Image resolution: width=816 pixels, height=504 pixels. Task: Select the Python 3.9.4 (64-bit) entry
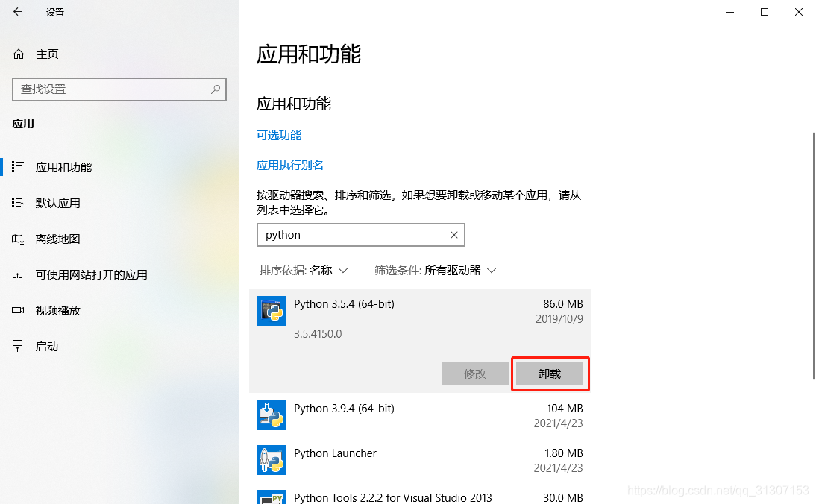coord(420,415)
